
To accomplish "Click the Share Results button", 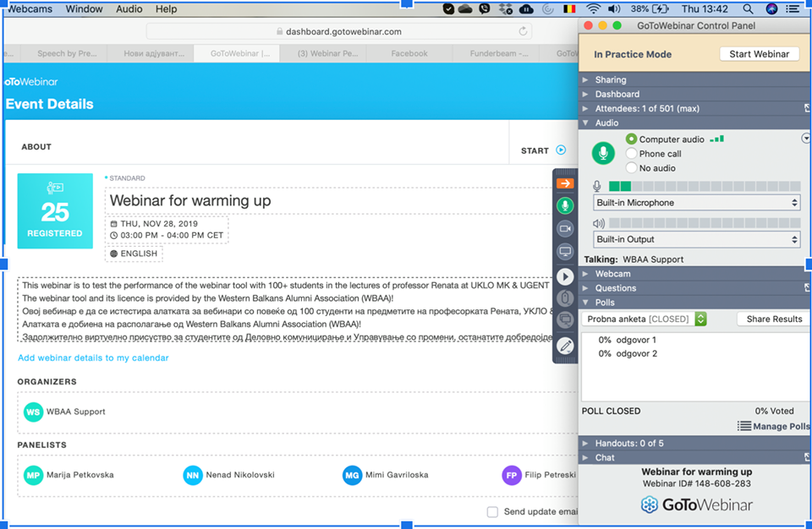I will (774, 319).
